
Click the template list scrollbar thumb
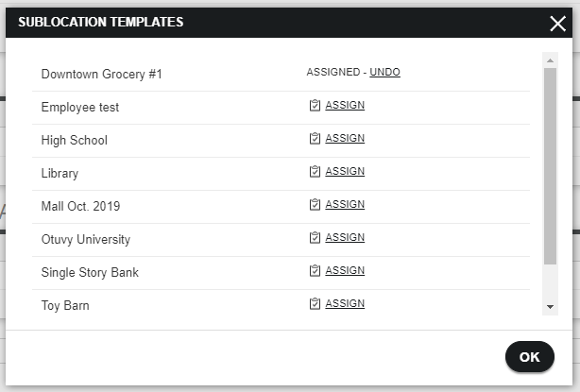tap(550, 166)
